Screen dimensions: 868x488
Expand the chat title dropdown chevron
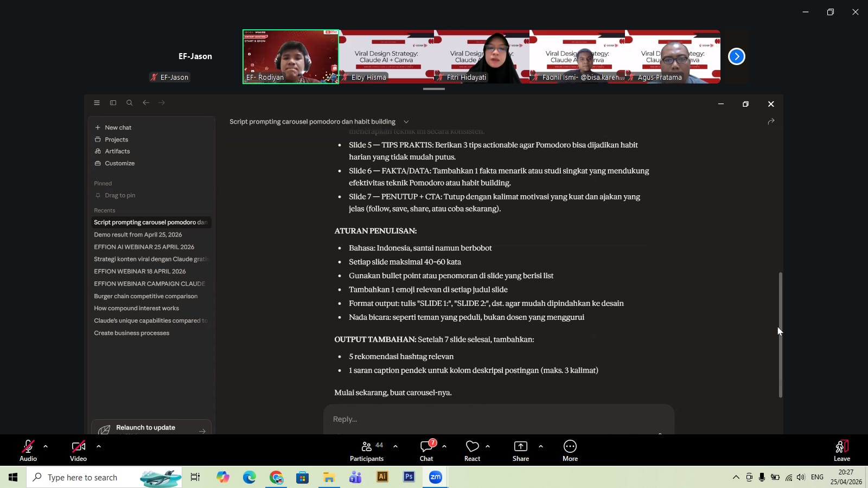[x=406, y=122]
